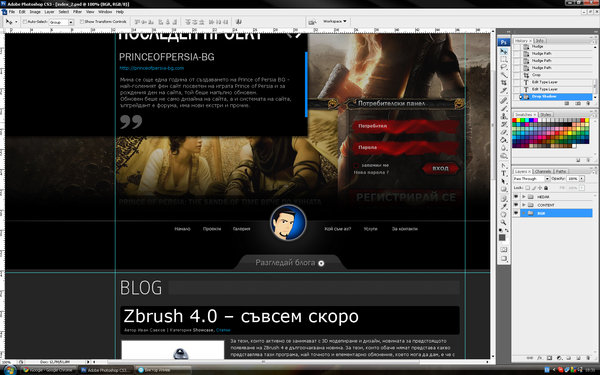Select the Zoom magnifier tool

(x=504, y=222)
